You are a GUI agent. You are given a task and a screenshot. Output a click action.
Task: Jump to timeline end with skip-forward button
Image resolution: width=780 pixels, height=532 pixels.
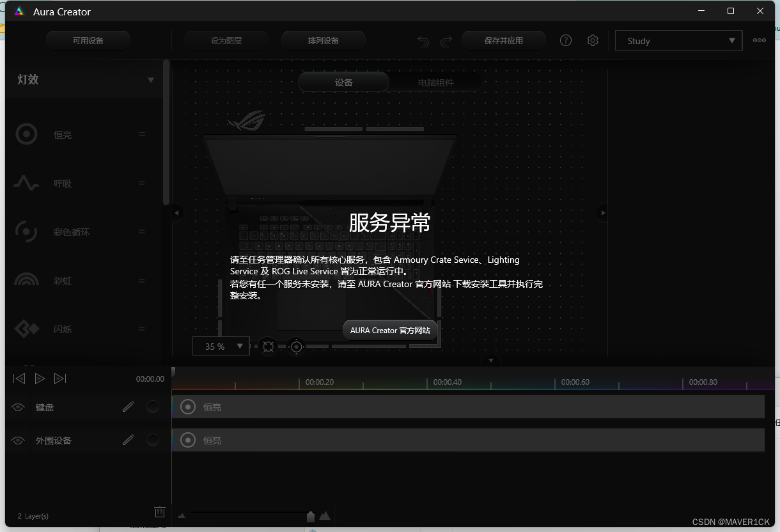(60, 379)
